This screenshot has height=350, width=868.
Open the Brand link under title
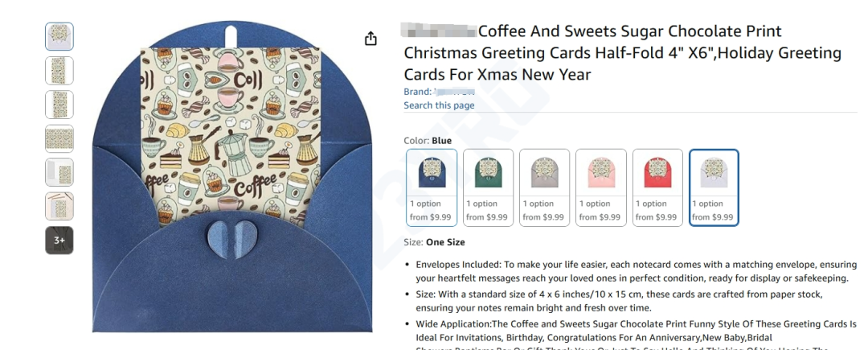pos(439,92)
